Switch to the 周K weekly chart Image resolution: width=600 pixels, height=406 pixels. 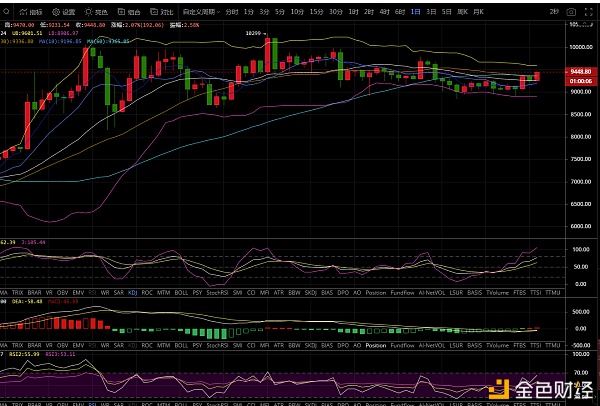click(x=463, y=12)
